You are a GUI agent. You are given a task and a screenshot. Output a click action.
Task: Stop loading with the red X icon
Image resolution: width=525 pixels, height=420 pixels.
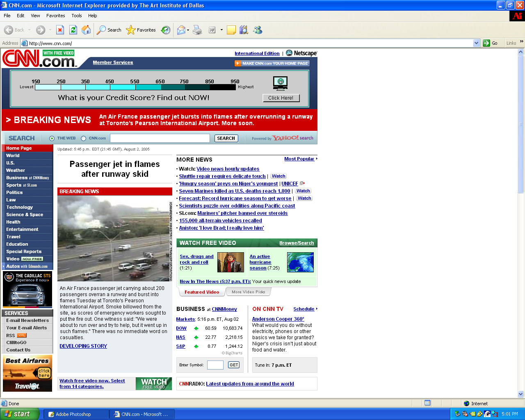(60, 30)
